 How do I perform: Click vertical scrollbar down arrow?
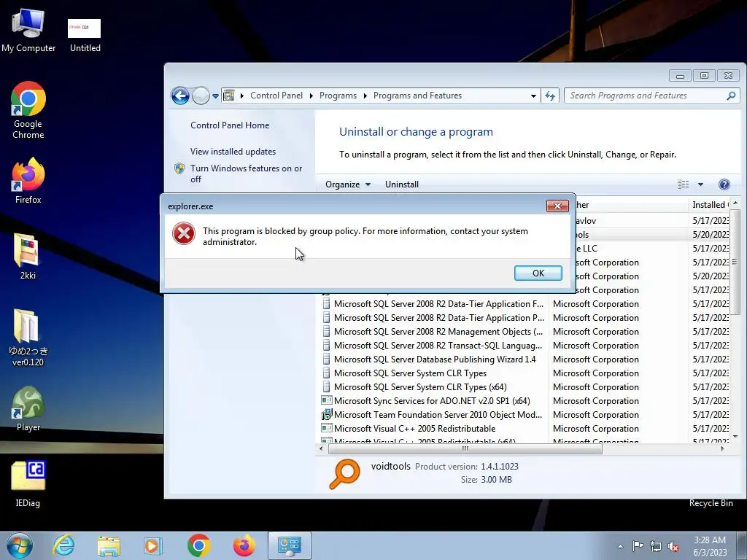(x=735, y=436)
